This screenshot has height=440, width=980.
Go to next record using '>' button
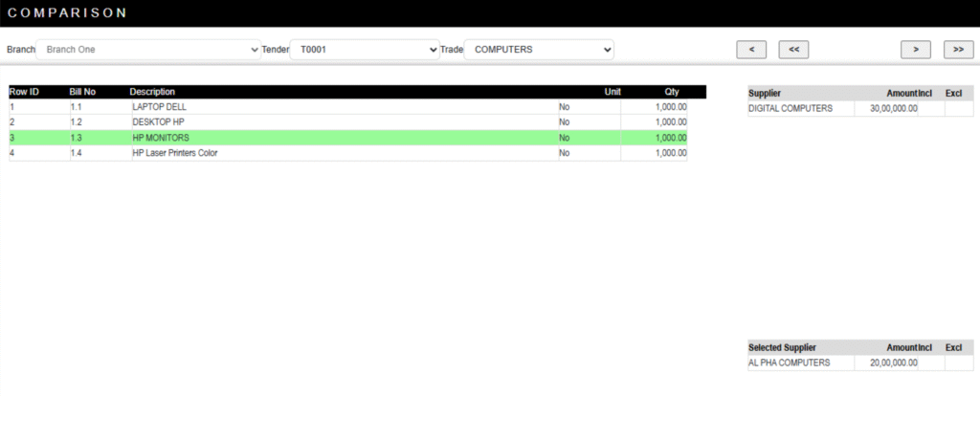(916, 49)
